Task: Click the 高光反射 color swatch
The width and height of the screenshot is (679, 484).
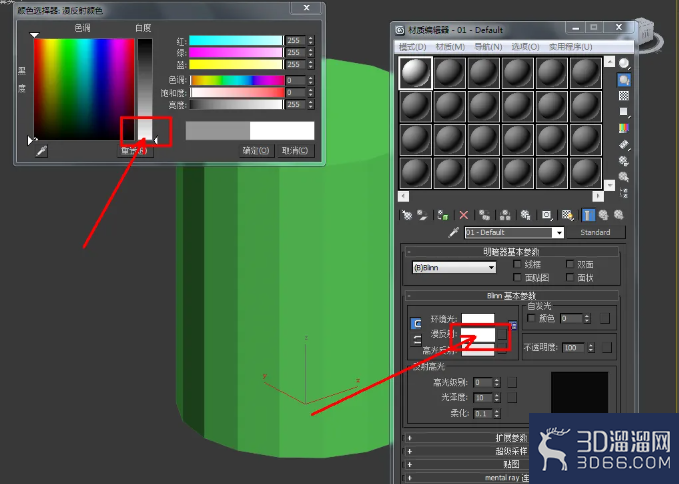Action: (478, 350)
